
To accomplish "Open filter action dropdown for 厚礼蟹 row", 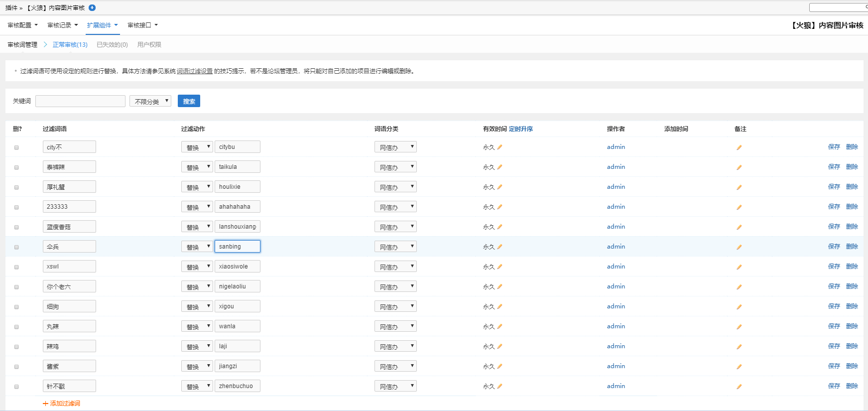I will tap(197, 187).
